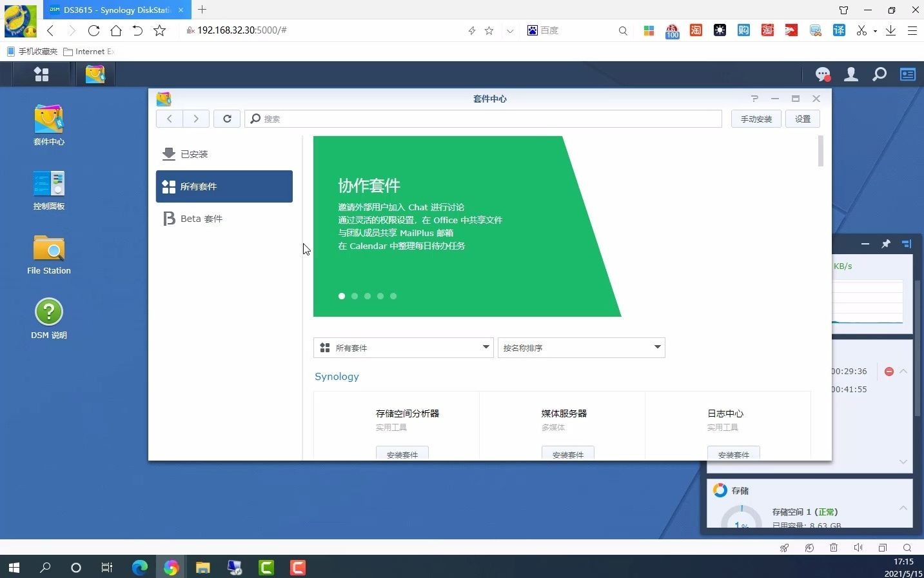Viewport: 924px width, 578px height.
Task: Open the Synology developer heading link
Action: pyautogui.click(x=337, y=377)
